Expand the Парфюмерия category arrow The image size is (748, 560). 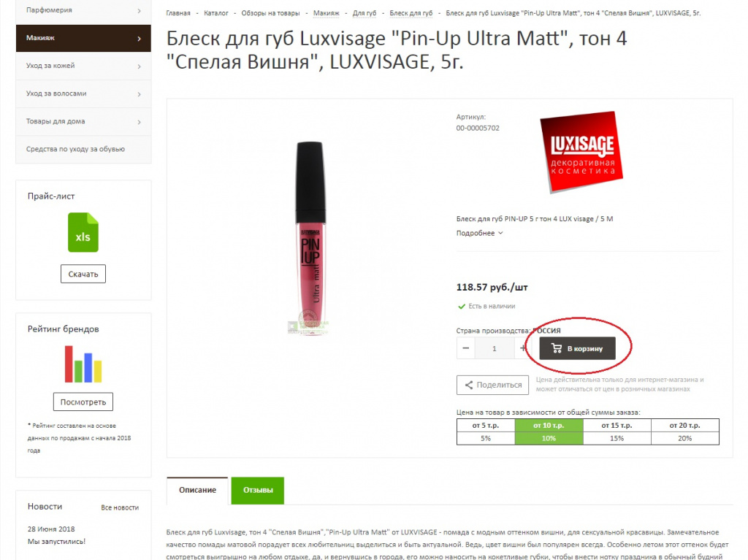click(140, 10)
